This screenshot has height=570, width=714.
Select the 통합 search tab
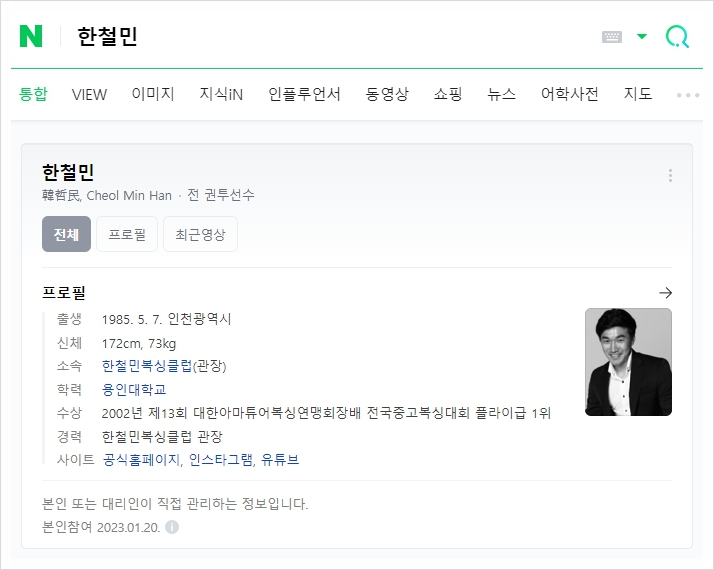click(33, 94)
